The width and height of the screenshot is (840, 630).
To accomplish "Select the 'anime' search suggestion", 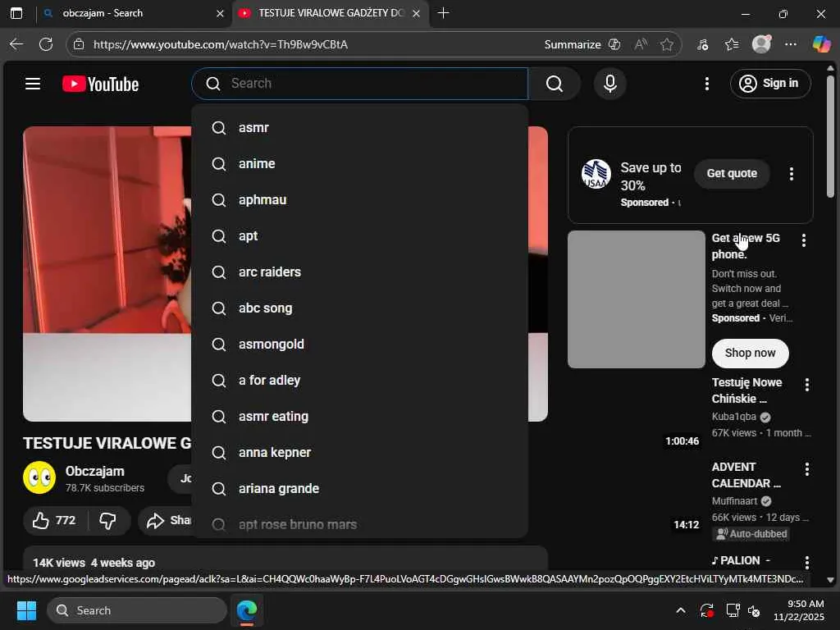I will [x=359, y=163].
